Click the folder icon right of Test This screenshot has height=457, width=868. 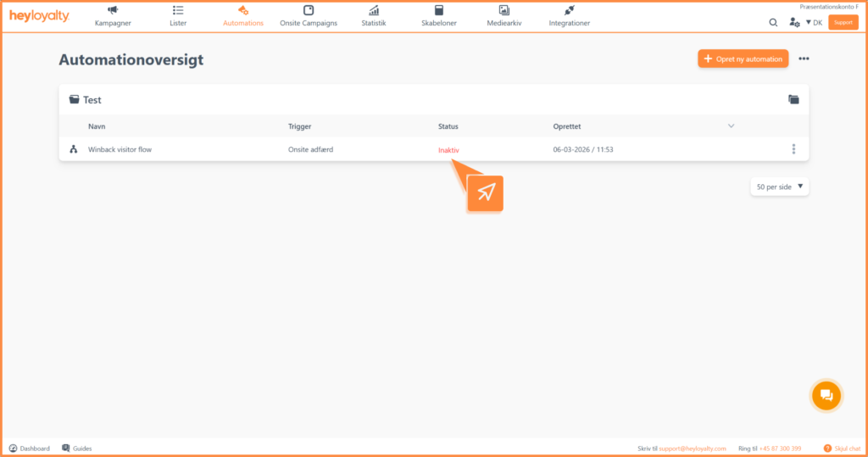pos(793,100)
